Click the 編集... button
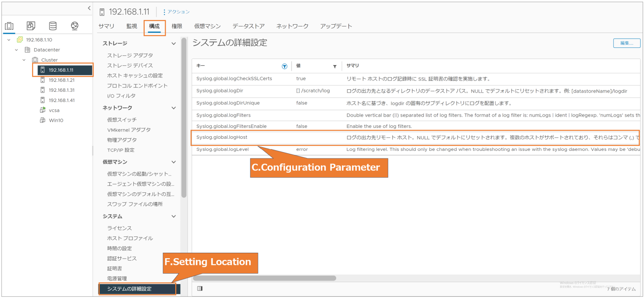 (x=627, y=43)
